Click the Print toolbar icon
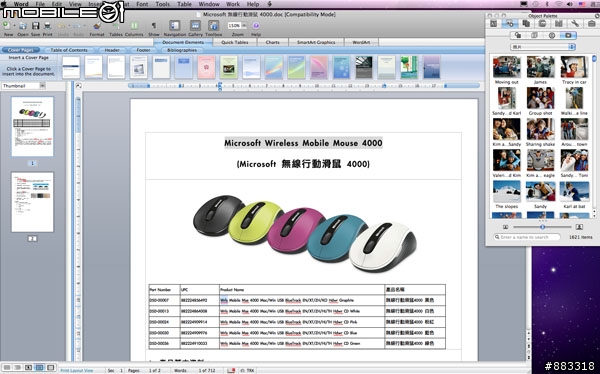 point(47,26)
